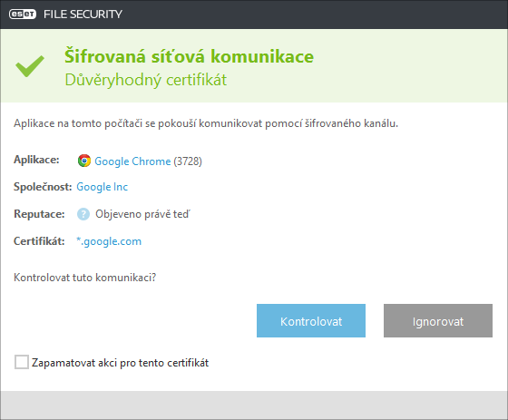Viewport: 508px width, 420px height.
Task: Click the sentence starting 'Aplikace na tomto počítači'
Action: [206, 123]
